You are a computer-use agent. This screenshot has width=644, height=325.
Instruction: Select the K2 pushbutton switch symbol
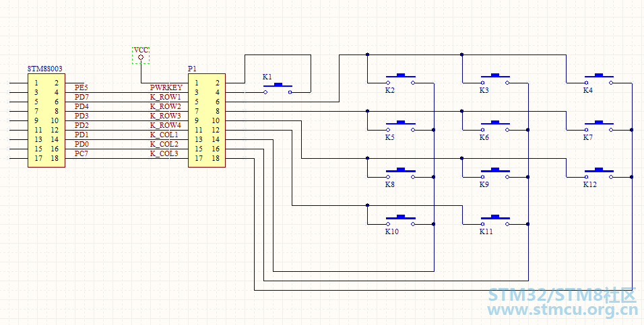click(x=400, y=79)
